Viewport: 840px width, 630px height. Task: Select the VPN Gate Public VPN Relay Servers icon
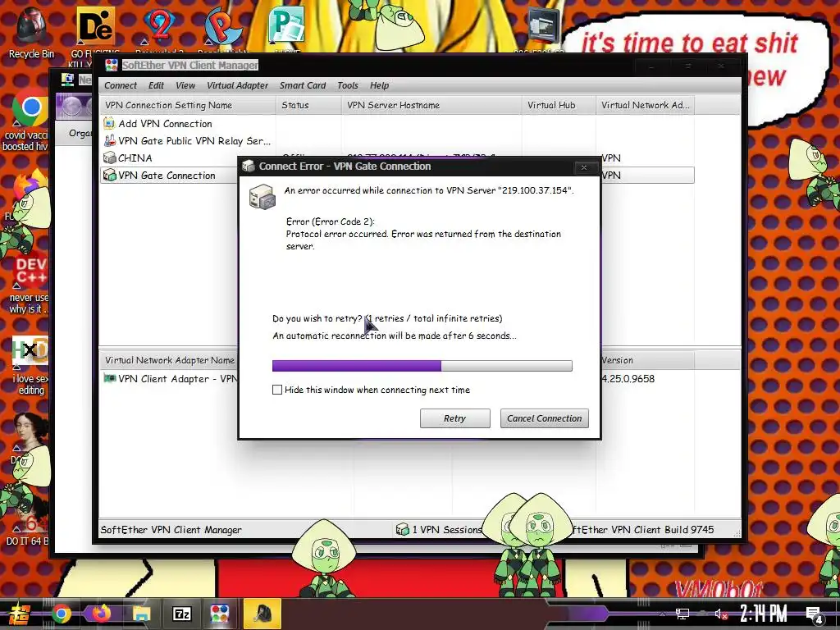(x=109, y=141)
